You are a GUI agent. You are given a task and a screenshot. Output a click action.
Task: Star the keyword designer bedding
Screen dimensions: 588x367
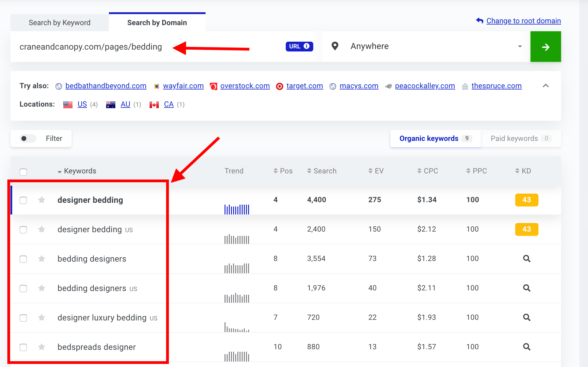42,200
